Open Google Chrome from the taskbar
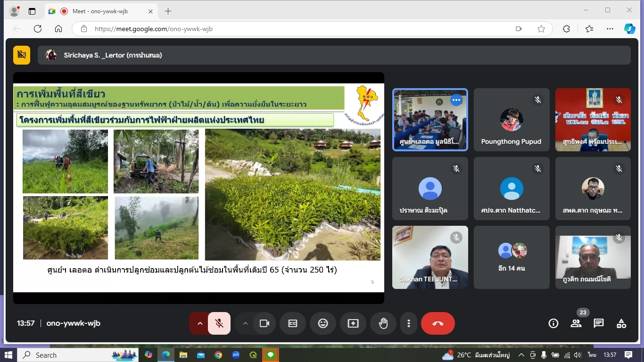This screenshot has width=644, height=362. point(218,355)
